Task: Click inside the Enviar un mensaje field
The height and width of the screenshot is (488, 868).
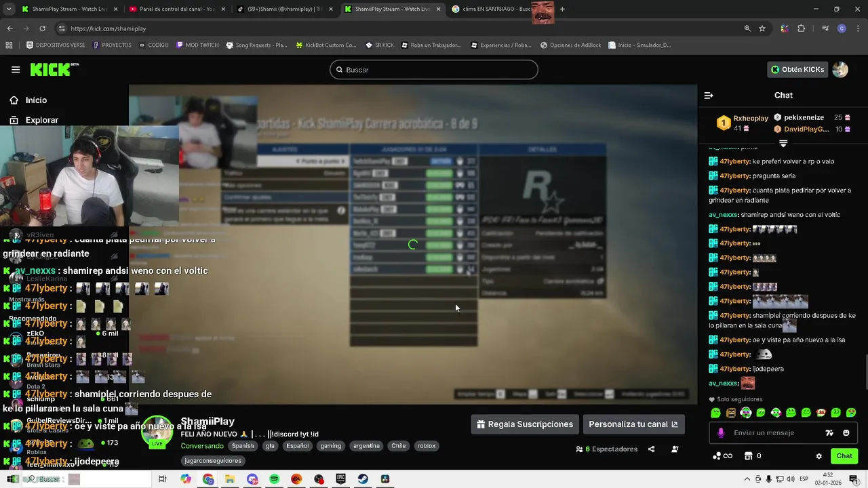Action: tap(773, 432)
